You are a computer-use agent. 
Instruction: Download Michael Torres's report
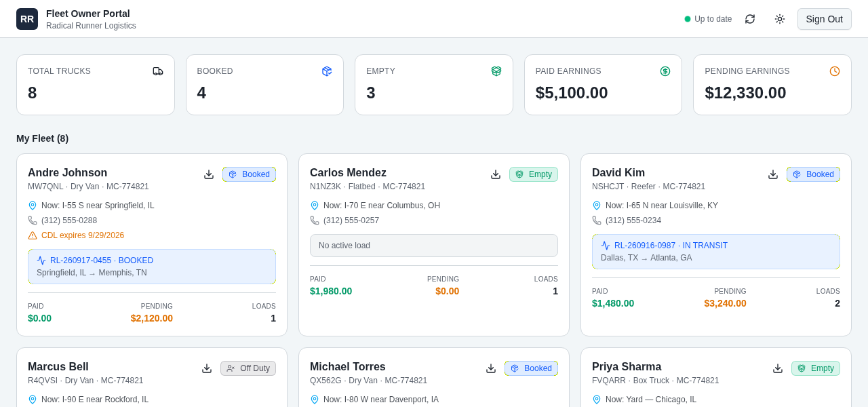pos(491,368)
